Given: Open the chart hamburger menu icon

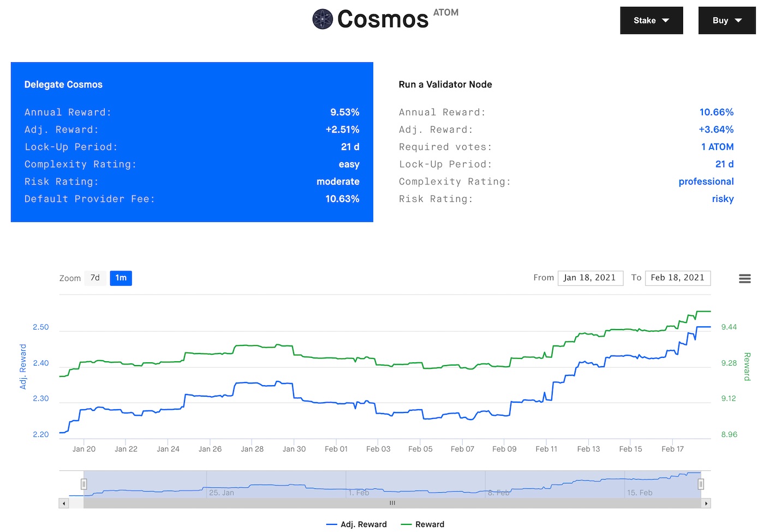Looking at the screenshot, I should pos(744,279).
